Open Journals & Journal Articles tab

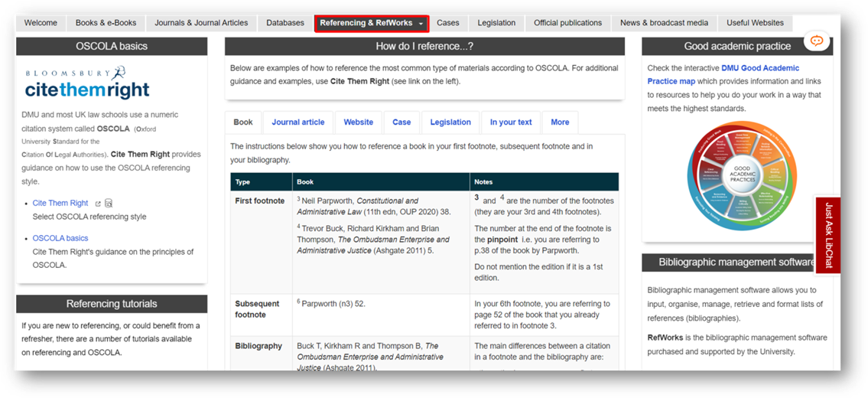pos(201,23)
